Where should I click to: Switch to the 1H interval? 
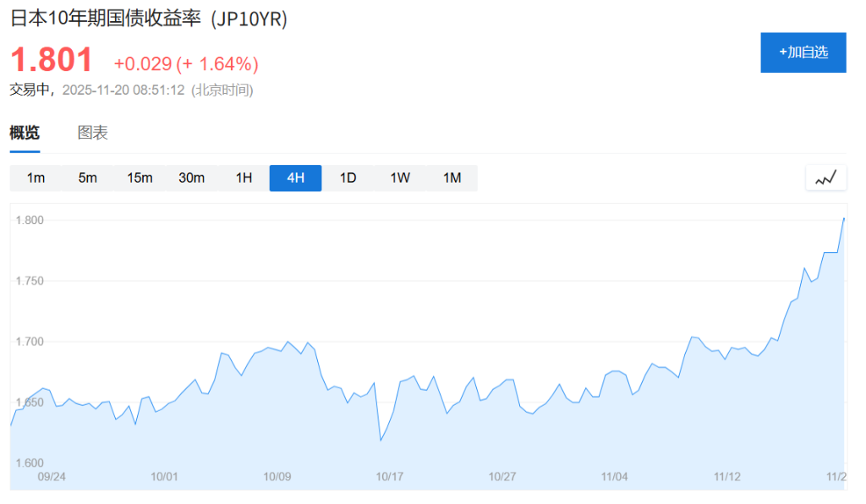[x=243, y=178]
